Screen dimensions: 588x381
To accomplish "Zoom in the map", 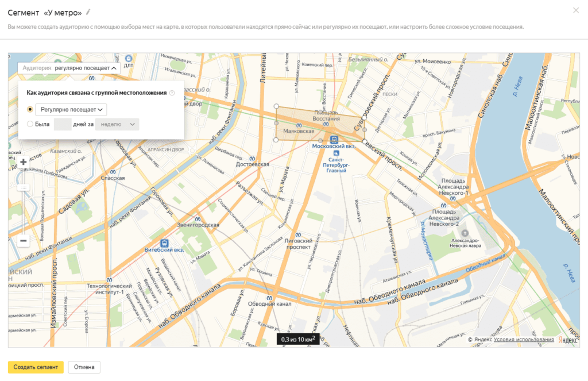I will pos(23,162).
